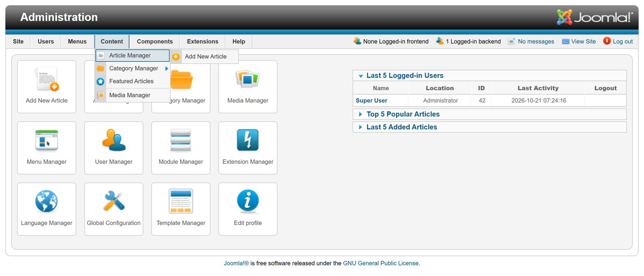
Task: Click the Add New Article plus icon in submenu
Action: (x=176, y=57)
